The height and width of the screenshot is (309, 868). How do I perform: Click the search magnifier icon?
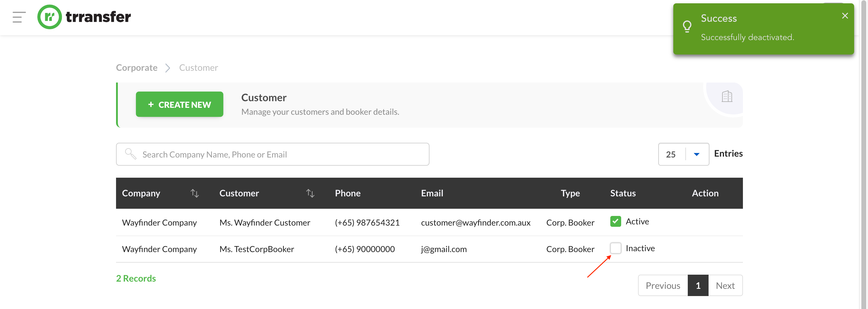[131, 154]
